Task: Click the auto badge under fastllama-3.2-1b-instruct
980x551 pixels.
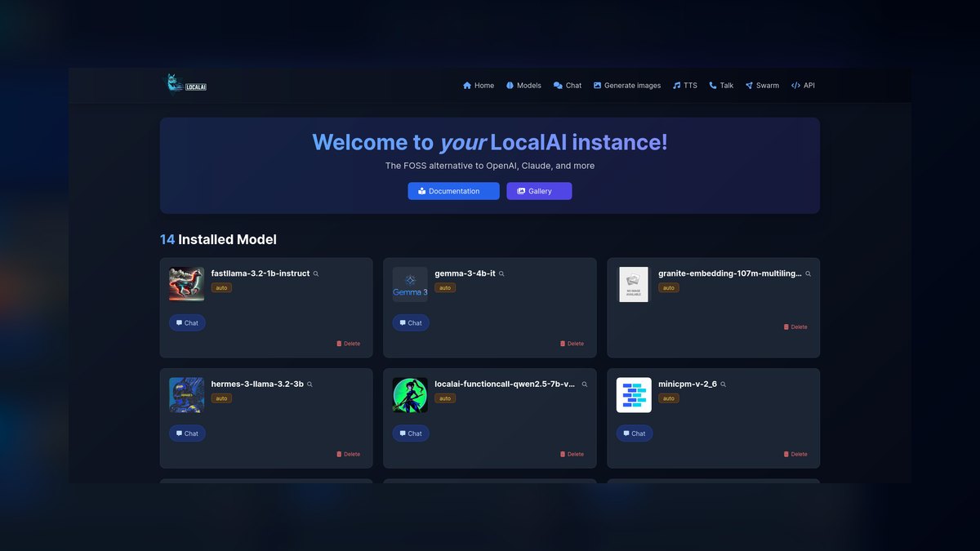Action: [x=221, y=288]
